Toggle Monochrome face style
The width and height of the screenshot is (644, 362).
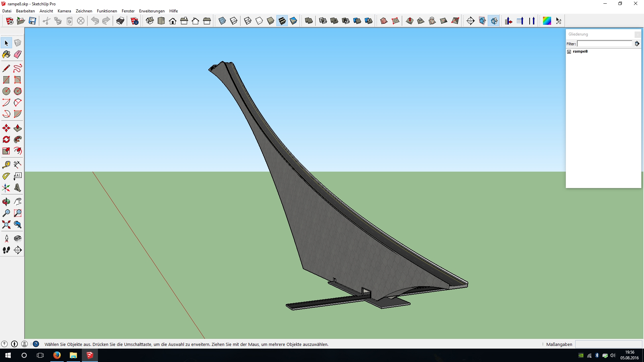click(x=293, y=21)
